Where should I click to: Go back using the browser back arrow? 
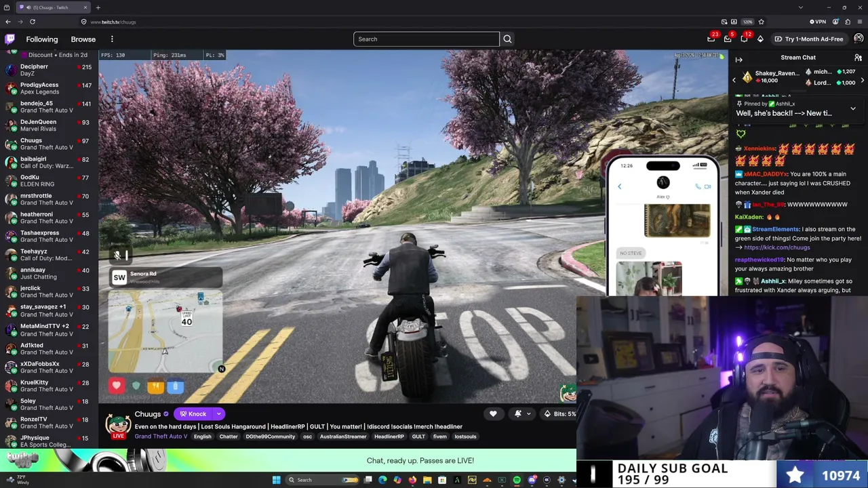[x=8, y=22]
